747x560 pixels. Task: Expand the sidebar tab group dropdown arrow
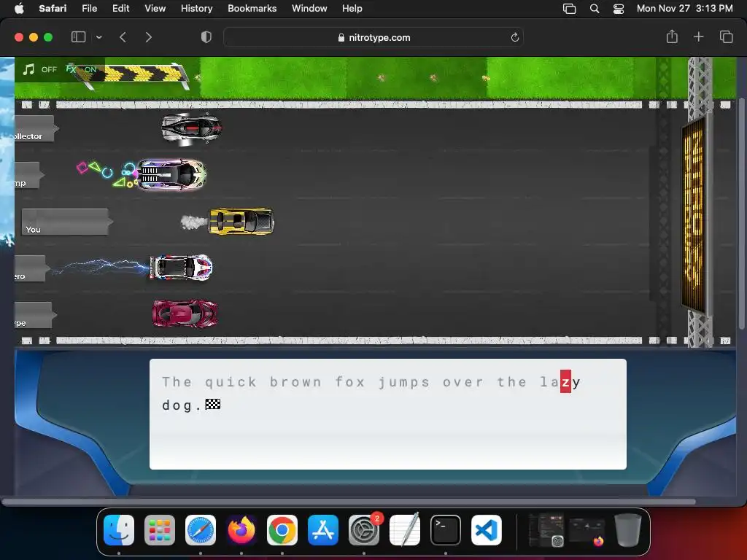[98, 37]
